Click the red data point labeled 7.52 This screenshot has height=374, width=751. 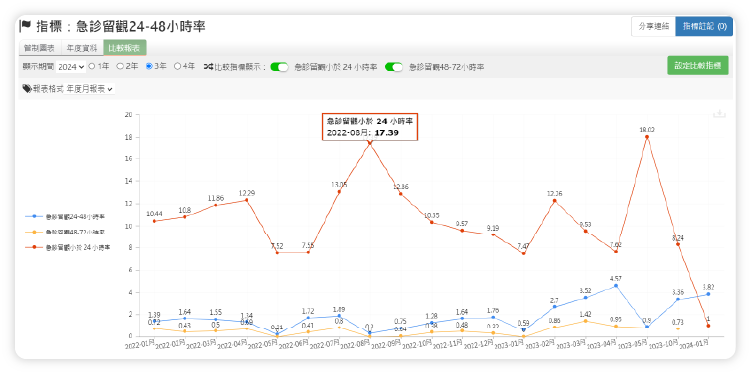coord(277,253)
